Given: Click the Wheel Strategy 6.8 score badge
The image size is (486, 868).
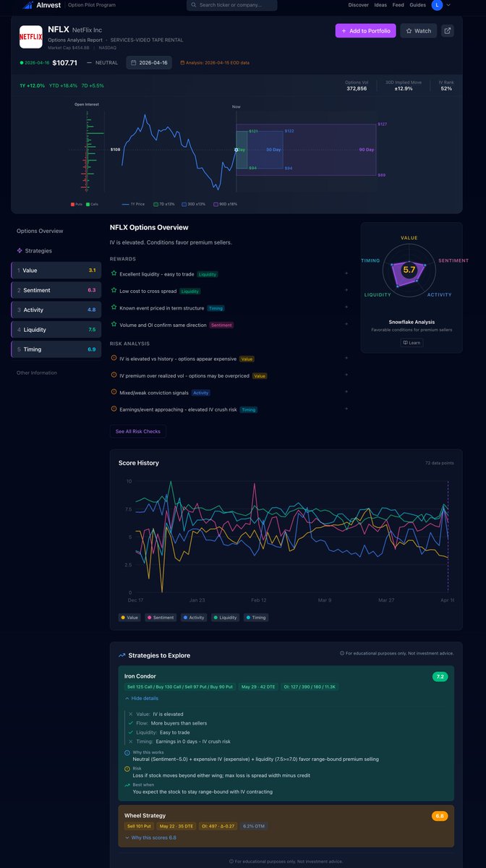Looking at the screenshot, I should tap(440, 816).
